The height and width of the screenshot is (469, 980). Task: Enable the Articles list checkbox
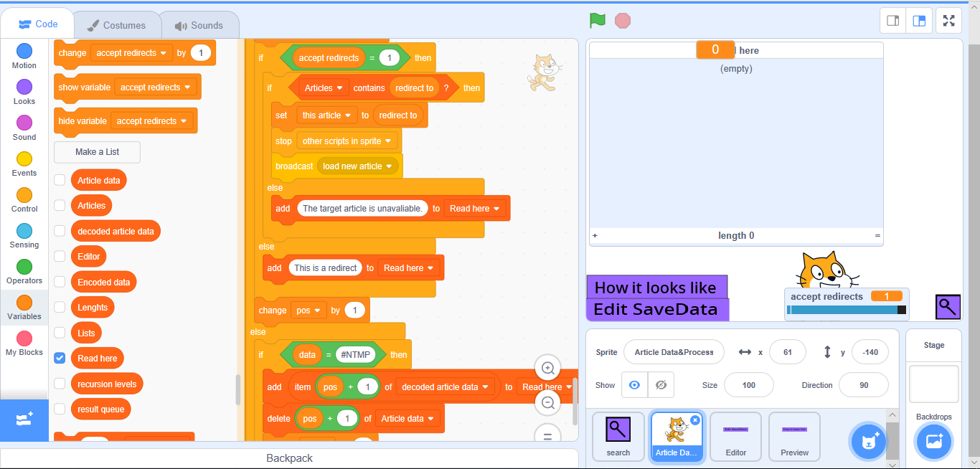pos(60,206)
